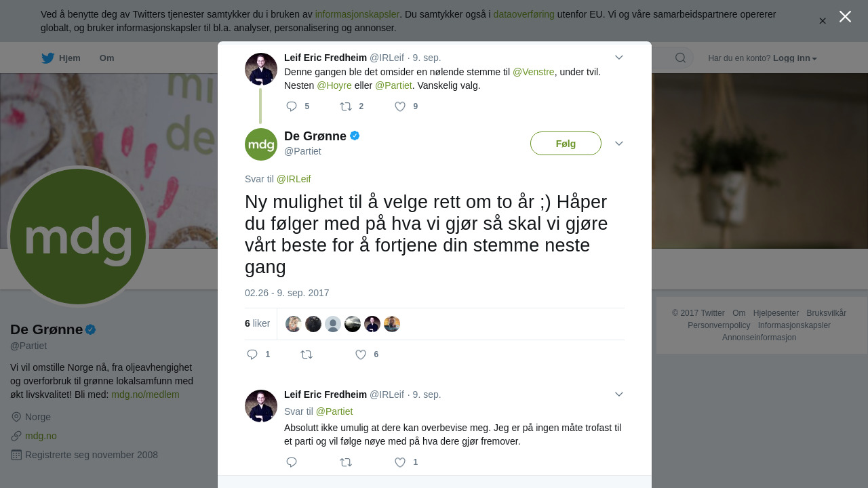
Task: Reply to the De Grønne main tweet
Action: (x=252, y=354)
